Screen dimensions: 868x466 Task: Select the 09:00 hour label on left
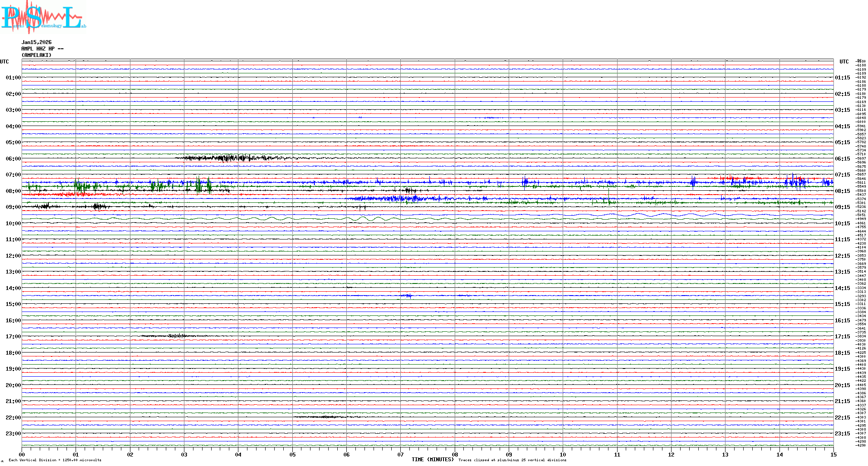click(x=13, y=207)
